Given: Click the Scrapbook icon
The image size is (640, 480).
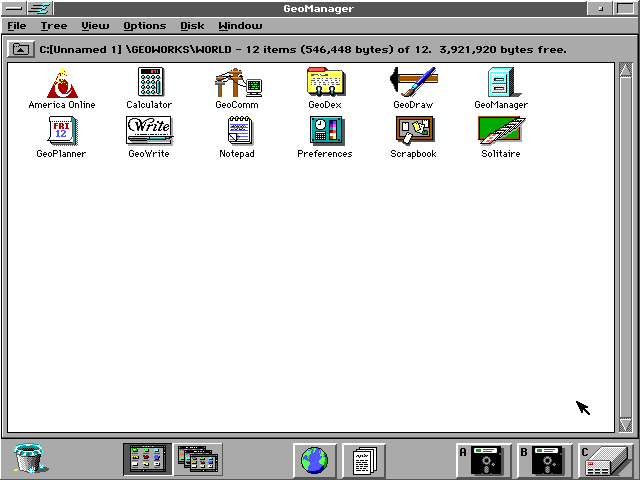Looking at the screenshot, I should 414,131.
